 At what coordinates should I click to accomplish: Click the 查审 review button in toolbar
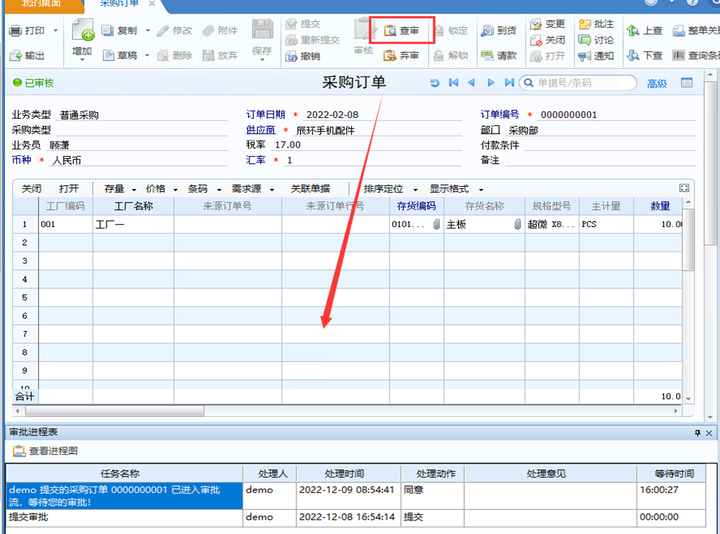point(402,32)
